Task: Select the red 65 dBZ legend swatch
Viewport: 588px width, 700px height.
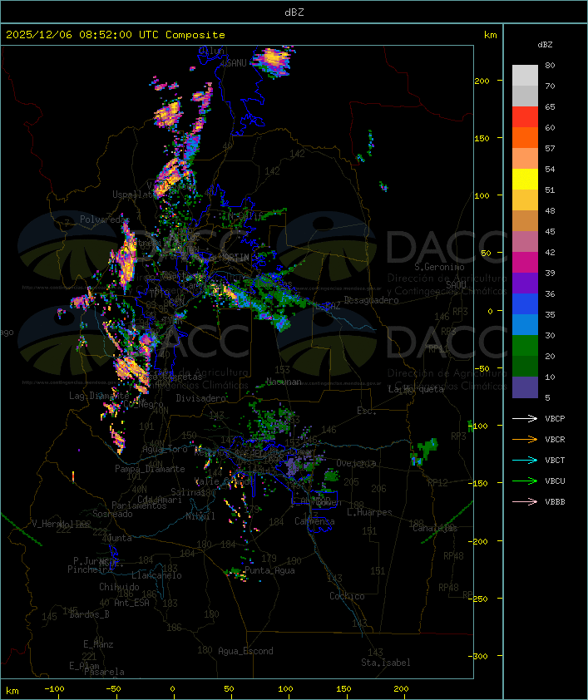Action: 525,116
